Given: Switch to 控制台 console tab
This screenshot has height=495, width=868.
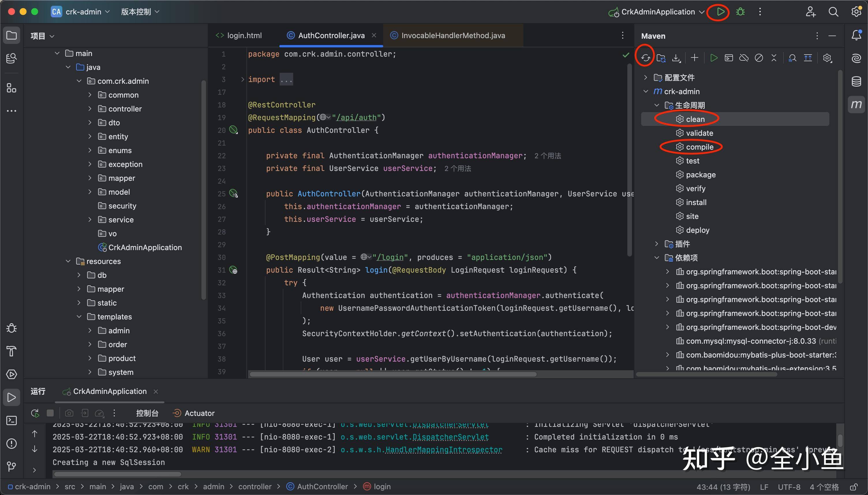Looking at the screenshot, I should pyautogui.click(x=147, y=413).
